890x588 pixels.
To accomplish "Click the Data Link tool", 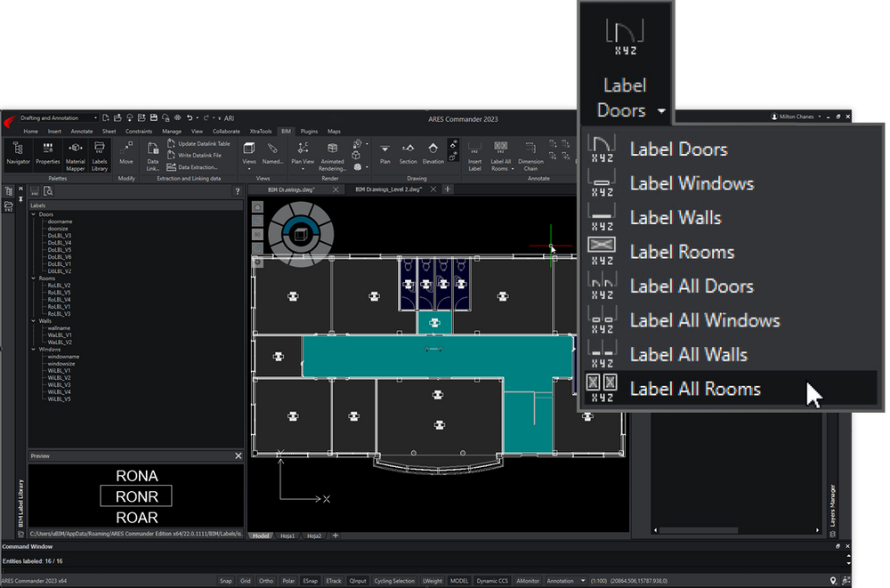I will pos(153,156).
